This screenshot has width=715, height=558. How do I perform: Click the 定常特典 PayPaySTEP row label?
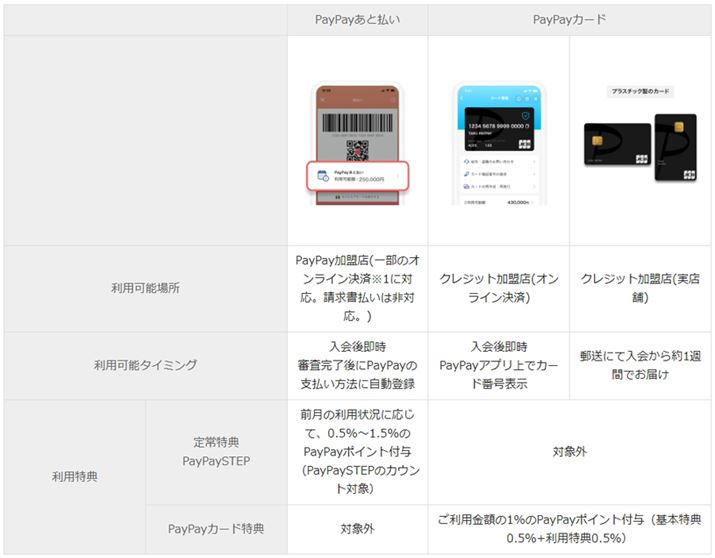click(216, 452)
